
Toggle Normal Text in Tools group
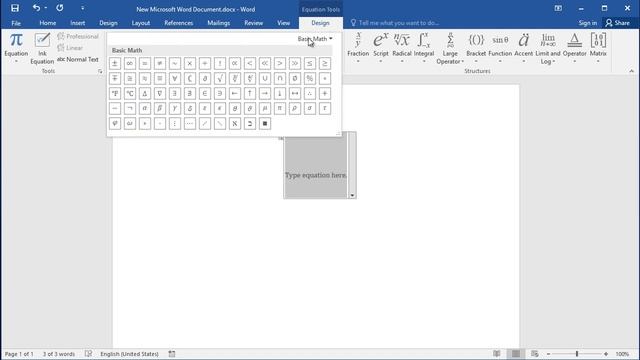[78, 59]
